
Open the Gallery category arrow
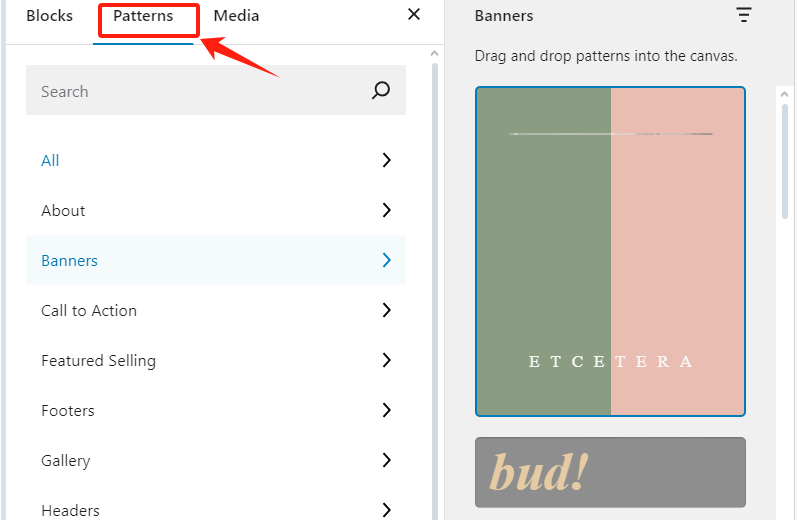click(387, 460)
